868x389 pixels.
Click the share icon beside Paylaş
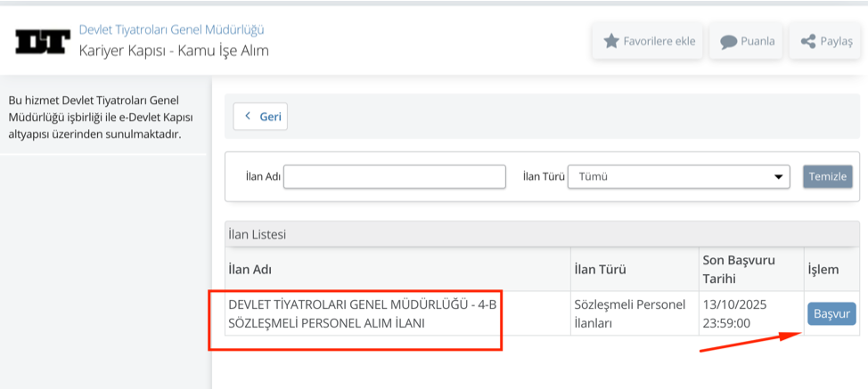[x=808, y=41]
